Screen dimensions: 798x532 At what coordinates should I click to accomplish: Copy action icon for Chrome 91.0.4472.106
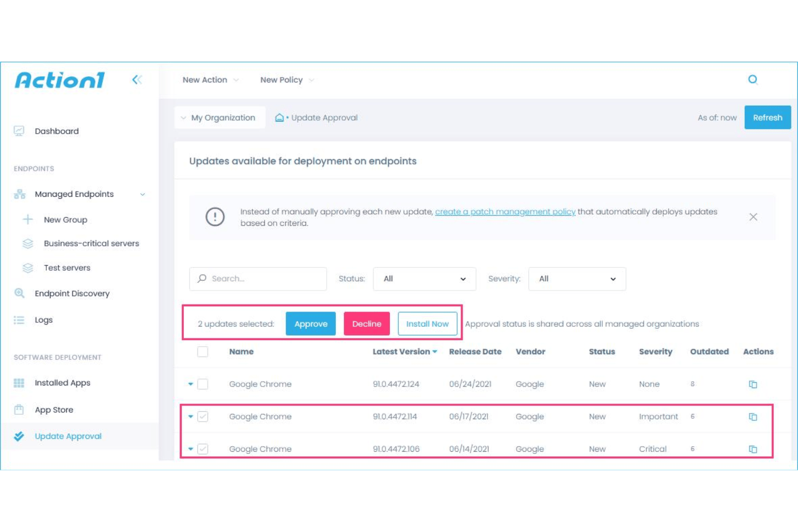753,449
